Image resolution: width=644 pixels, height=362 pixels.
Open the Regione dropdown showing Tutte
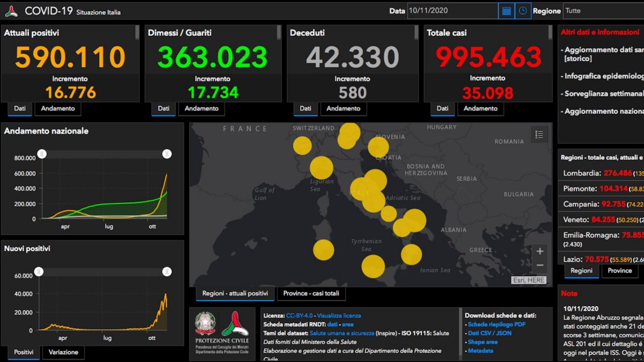[603, 11]
